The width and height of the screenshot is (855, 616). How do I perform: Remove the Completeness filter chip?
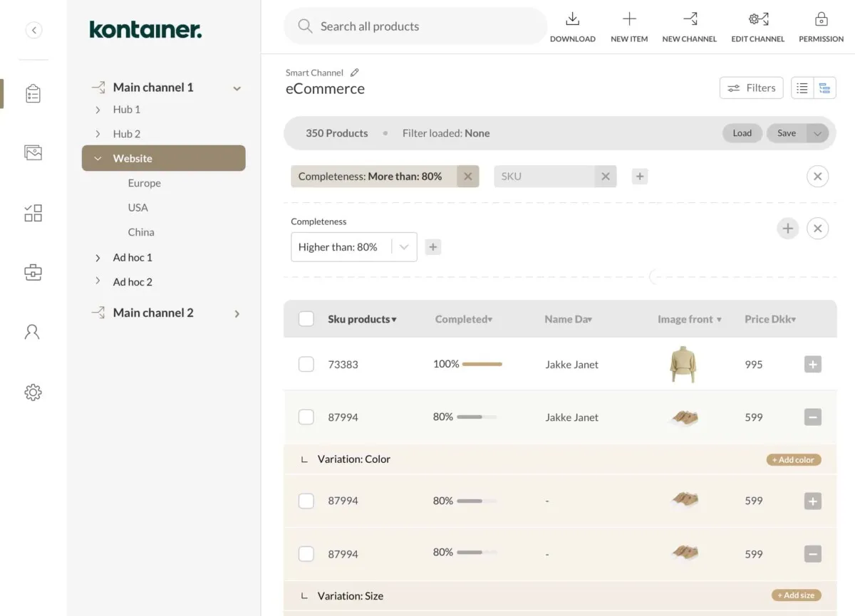pos(467,177)
